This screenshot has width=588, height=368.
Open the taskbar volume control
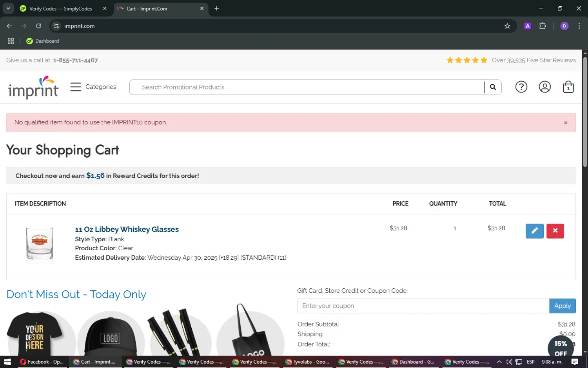pos(509,362)
